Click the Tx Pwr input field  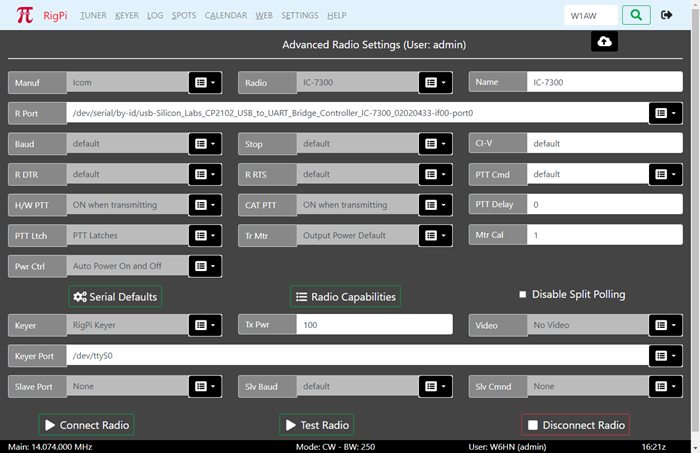(374, 325)
